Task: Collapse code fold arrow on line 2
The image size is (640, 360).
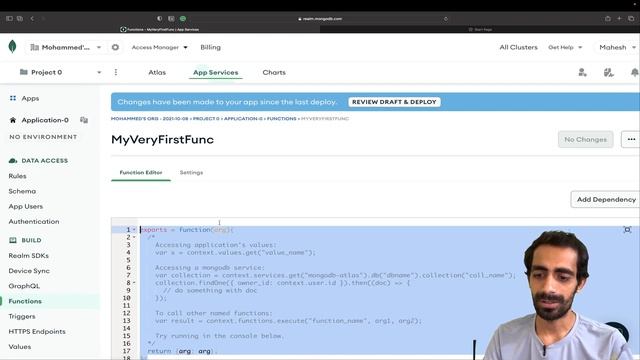Action: pos(134,237)
